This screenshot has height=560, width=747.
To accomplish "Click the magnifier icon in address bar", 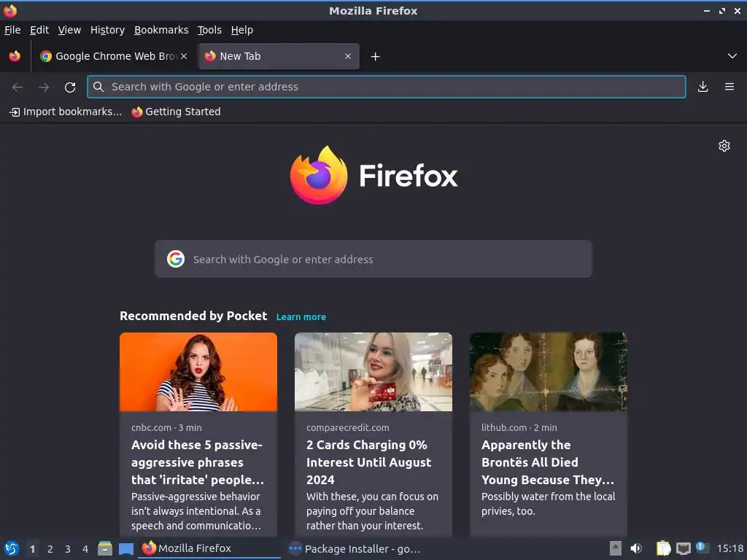I will point(98,87).
